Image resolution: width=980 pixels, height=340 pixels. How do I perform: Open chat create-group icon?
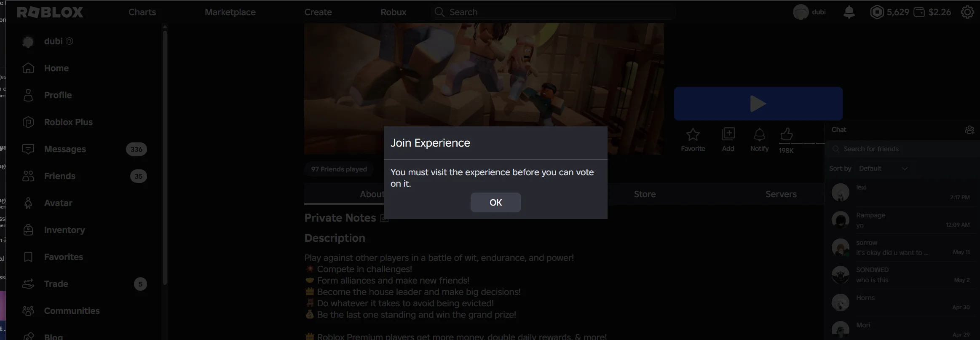coord(969,130)
